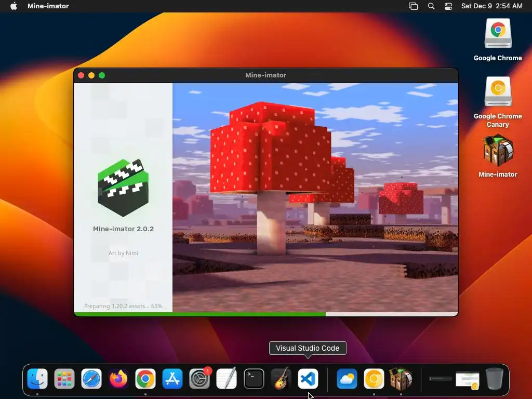Viewport: 532px width, 399px height.
Task: Open the Apple menu
Action: coord(14,6)
